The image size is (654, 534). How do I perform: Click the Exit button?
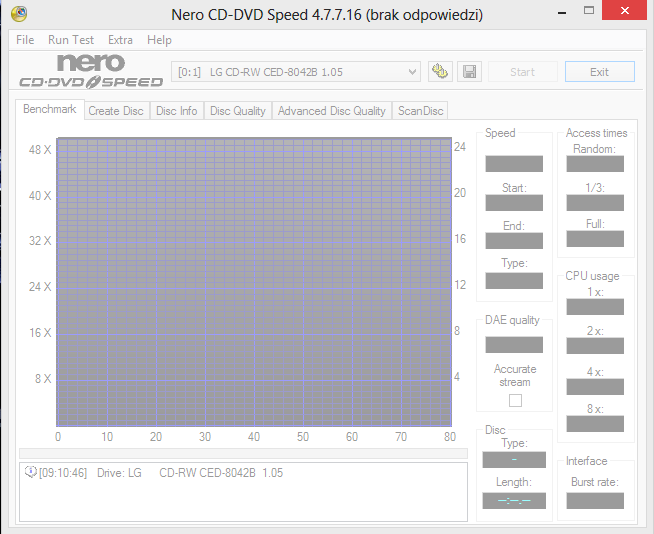coord(600,72)
